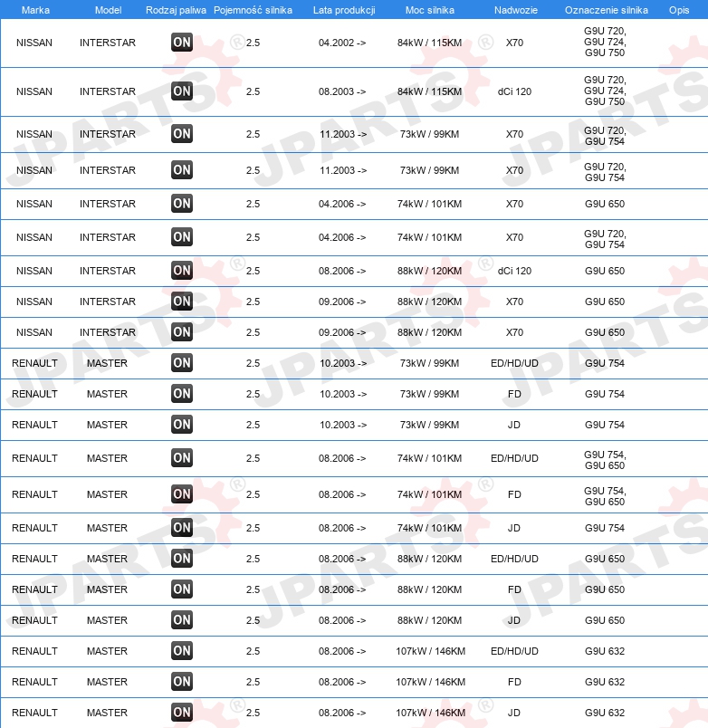Image resolution: width=708 pixels, height=728 pixels.
Task: Click ON badge in Master 88kW FD row
Action: (181, 589)
